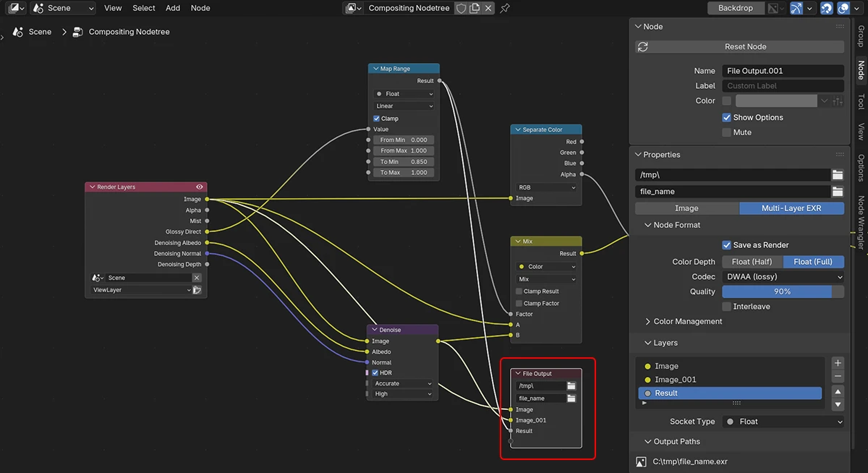Uncheck Show Options in Node panel

pyautogui.click(x=726, y=117)
